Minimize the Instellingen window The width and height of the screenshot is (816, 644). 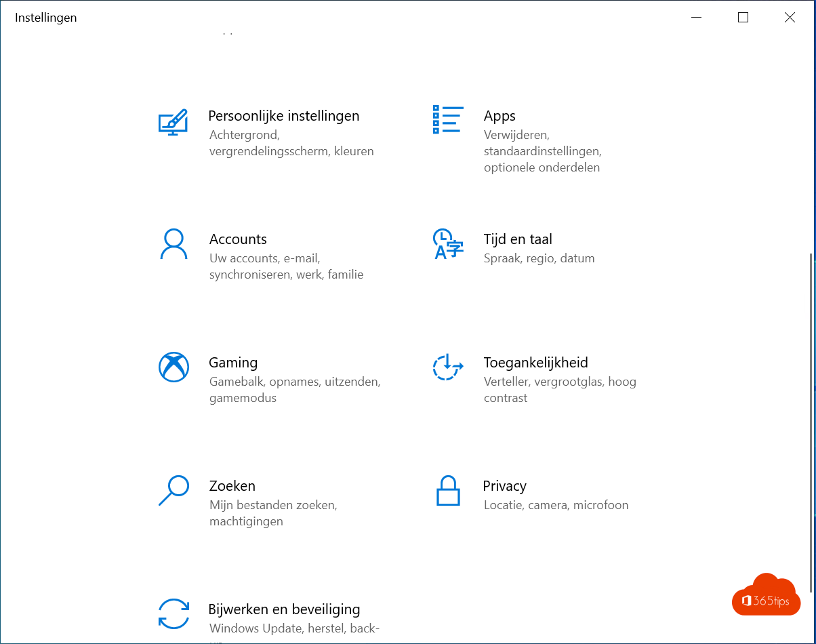pos(696,18)
